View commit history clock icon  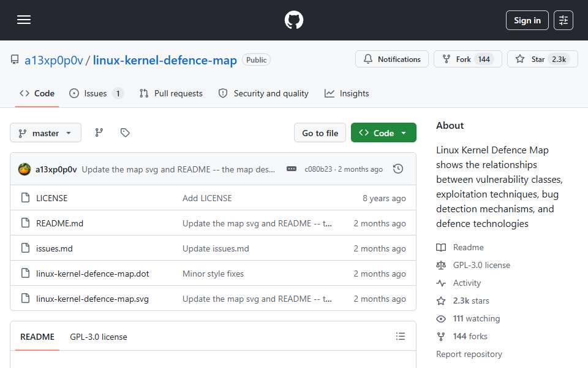pyautogui.click(x=398, y=169)
